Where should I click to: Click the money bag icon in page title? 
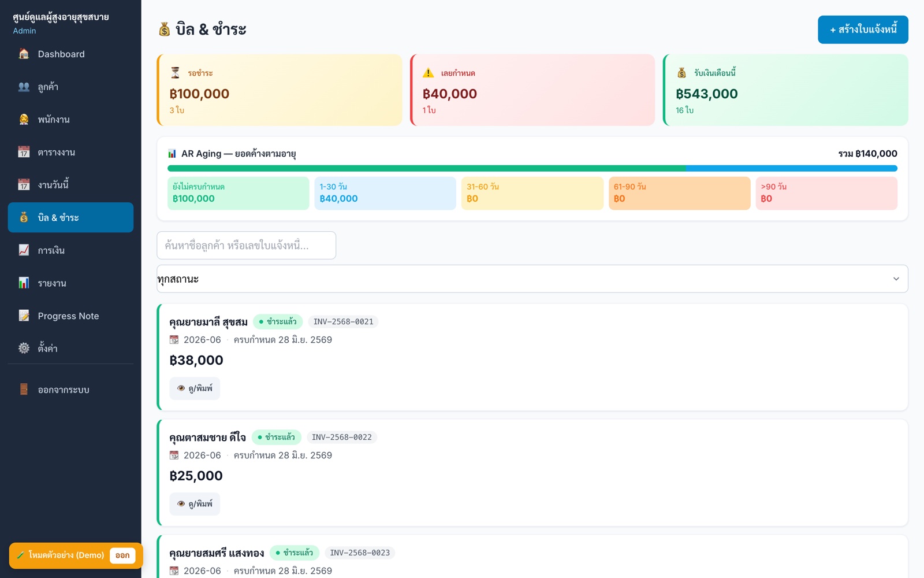[x=165, y=29]
